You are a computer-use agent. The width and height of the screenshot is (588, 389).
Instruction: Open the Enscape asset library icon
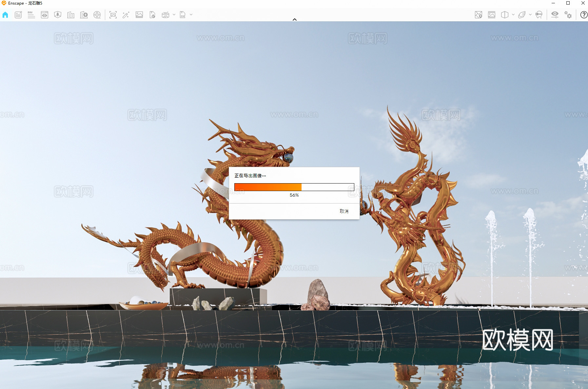[58, 15]
